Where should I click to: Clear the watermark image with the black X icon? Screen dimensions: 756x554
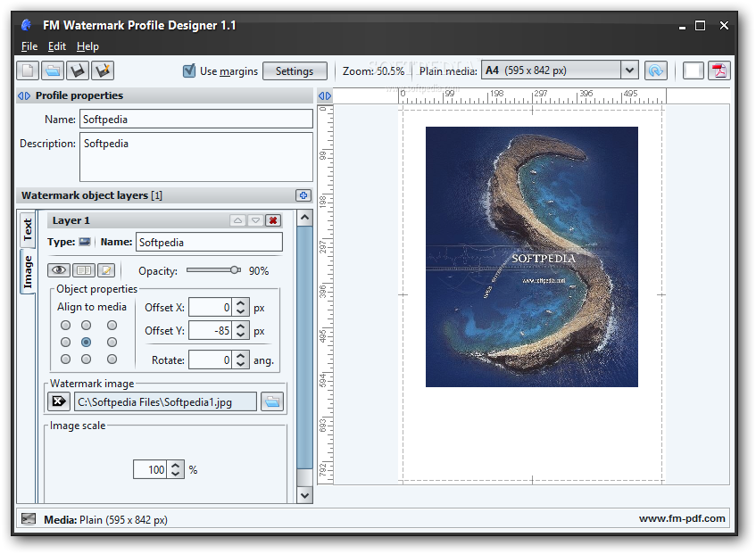pyautogui.click(x=59, y=401)
